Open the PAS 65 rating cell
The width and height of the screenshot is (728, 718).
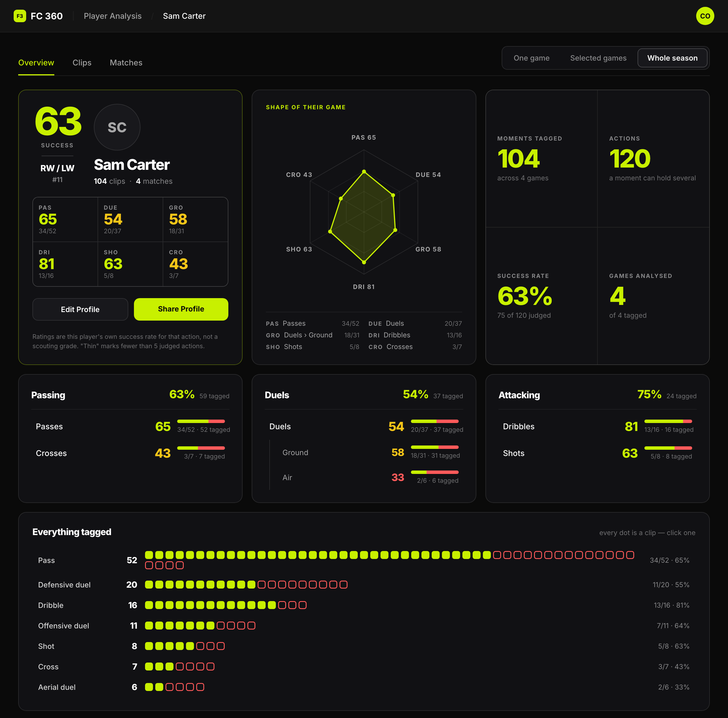pyautogui.click(x=65, y=219)
